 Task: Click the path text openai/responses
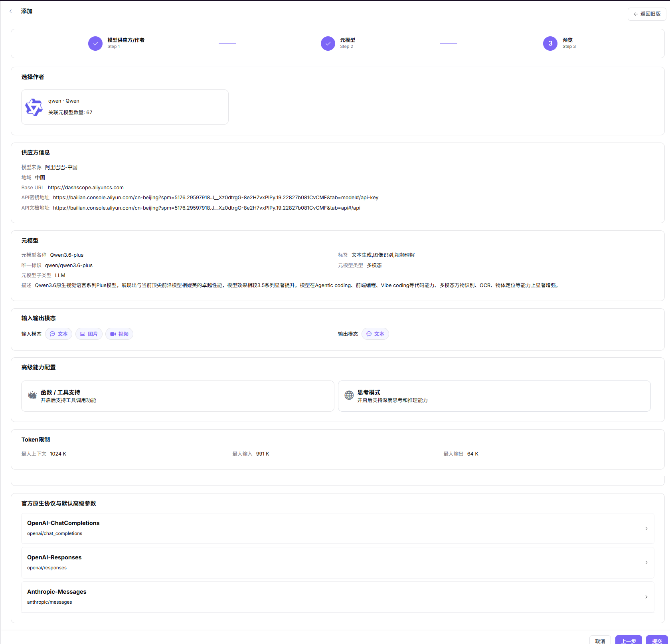(x=47, y=568)
